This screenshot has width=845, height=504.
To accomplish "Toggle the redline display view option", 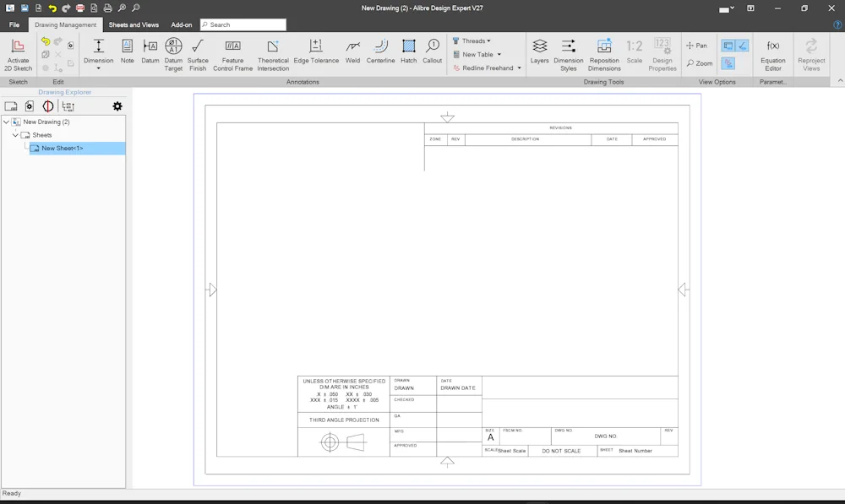I will (x=728, y=63).
